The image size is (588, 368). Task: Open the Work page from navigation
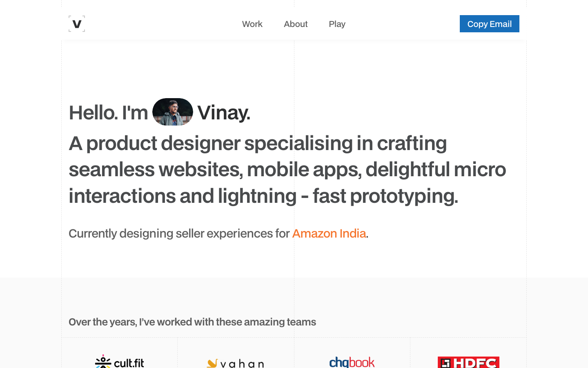tap(252, 24)
